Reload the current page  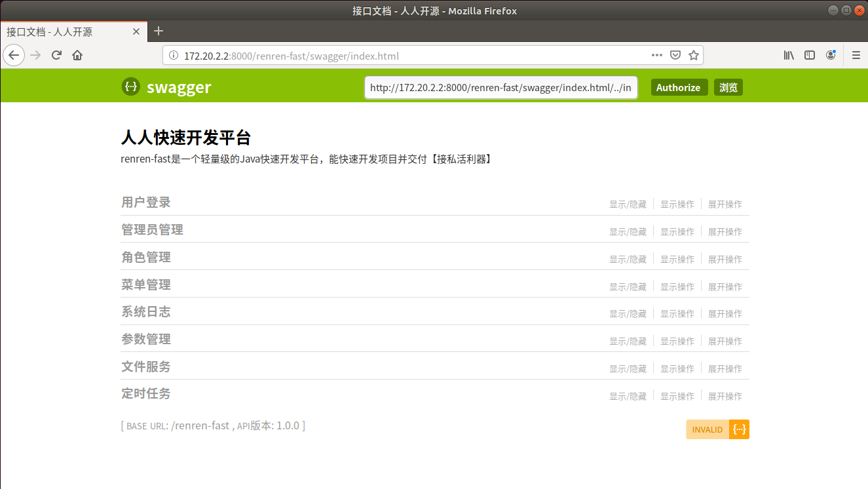pyautogui.click(x=56, y=55)
